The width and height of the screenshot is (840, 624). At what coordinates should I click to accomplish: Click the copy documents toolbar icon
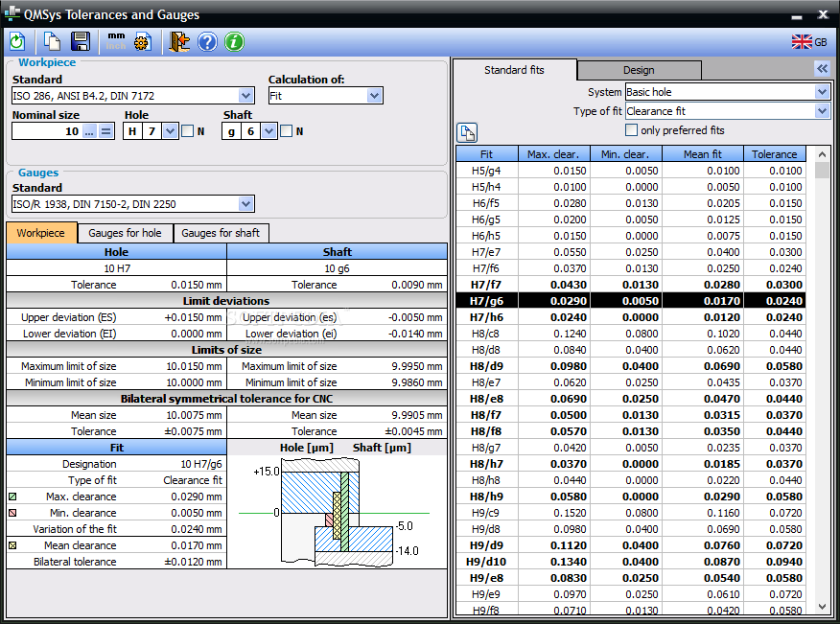pyautogui.click(x=52, y=42)
